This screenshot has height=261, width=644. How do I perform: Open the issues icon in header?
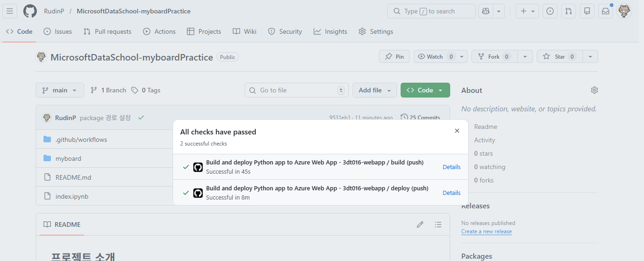(550, 11)
